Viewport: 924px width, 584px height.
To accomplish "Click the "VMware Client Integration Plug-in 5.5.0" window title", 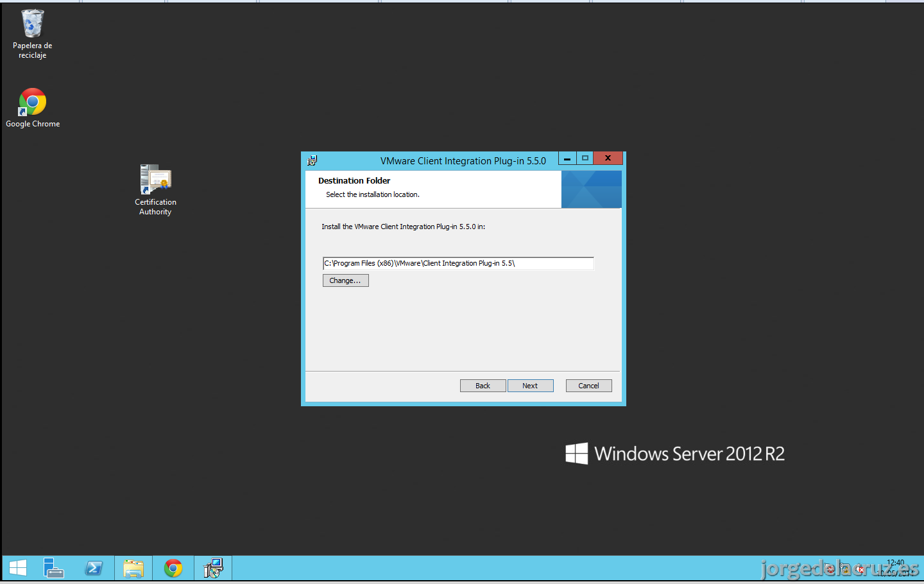I will 463,161.
